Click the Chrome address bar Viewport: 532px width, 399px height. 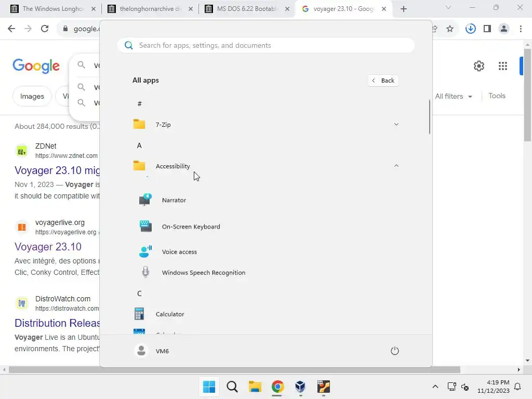(x=87, y=29)
